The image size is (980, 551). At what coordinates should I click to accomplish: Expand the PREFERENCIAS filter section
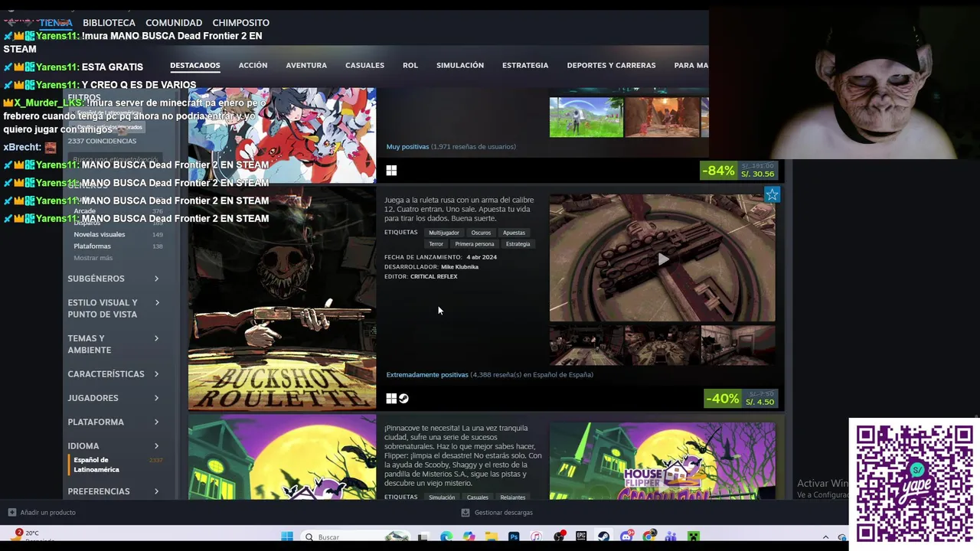(x=113, y=491)
